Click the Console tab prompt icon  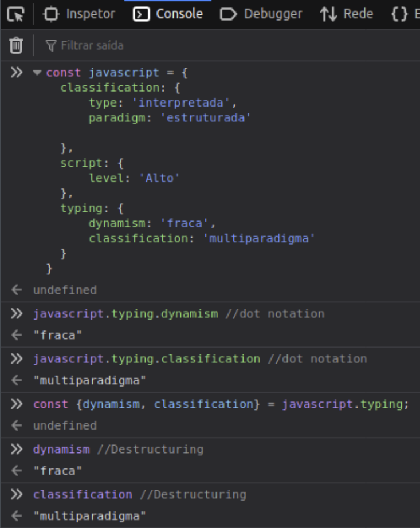[x=141, y=14]
